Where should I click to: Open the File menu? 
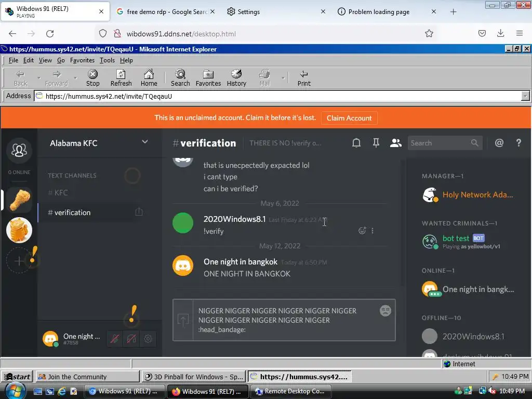point(13,60)
